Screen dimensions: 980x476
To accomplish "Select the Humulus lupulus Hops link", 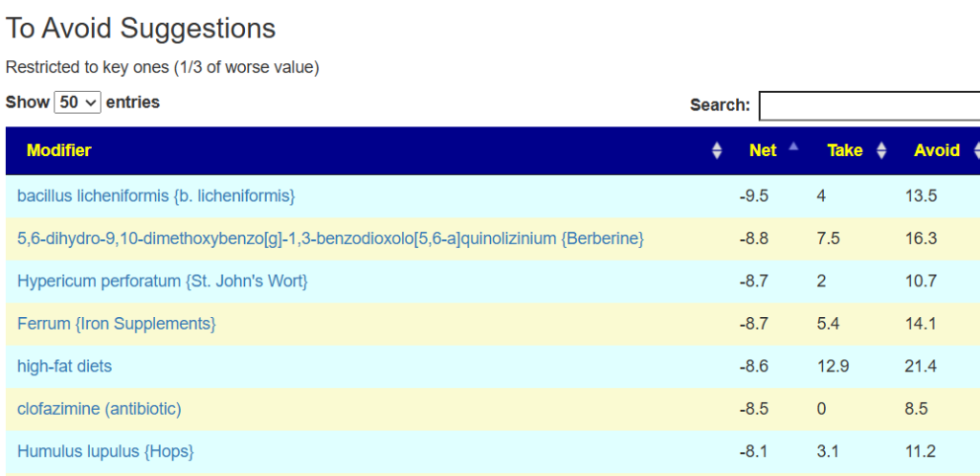I will pos(105,451).
